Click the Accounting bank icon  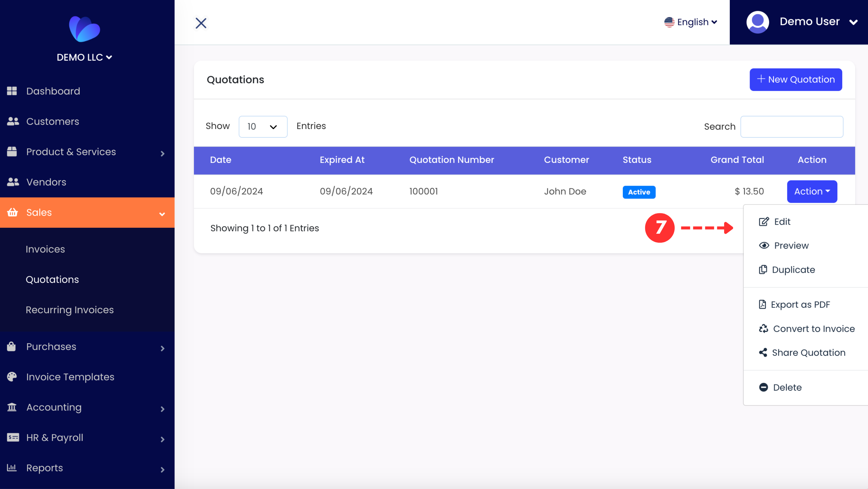(x=12, y=407)
